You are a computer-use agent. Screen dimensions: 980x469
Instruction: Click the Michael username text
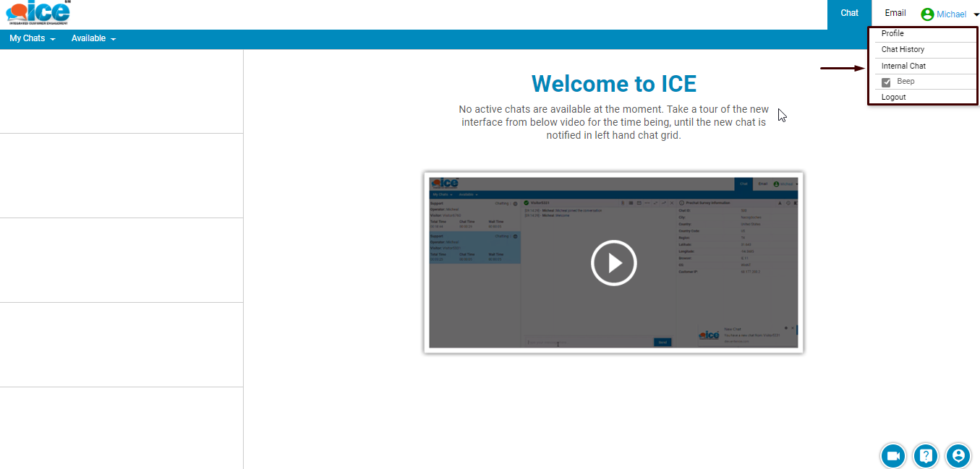click(951, 14)
